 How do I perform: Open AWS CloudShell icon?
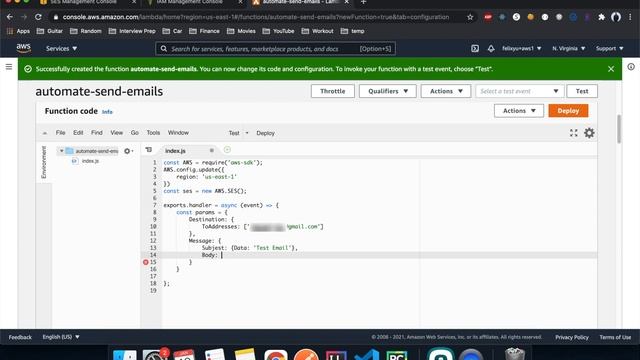coord(475,49)
